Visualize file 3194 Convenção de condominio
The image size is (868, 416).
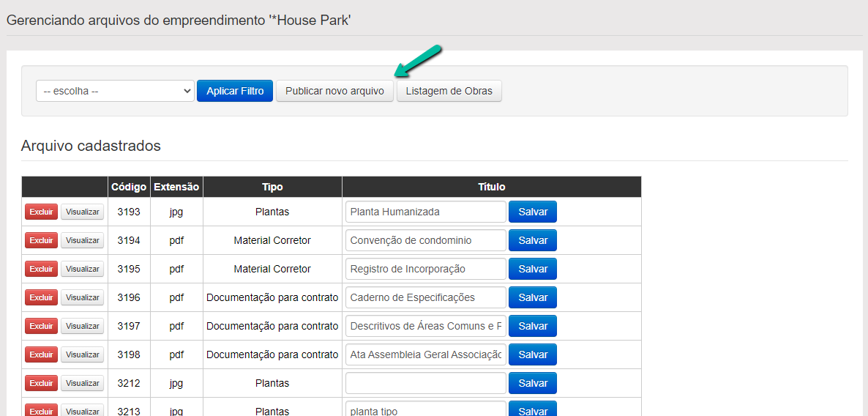point(82,240)
